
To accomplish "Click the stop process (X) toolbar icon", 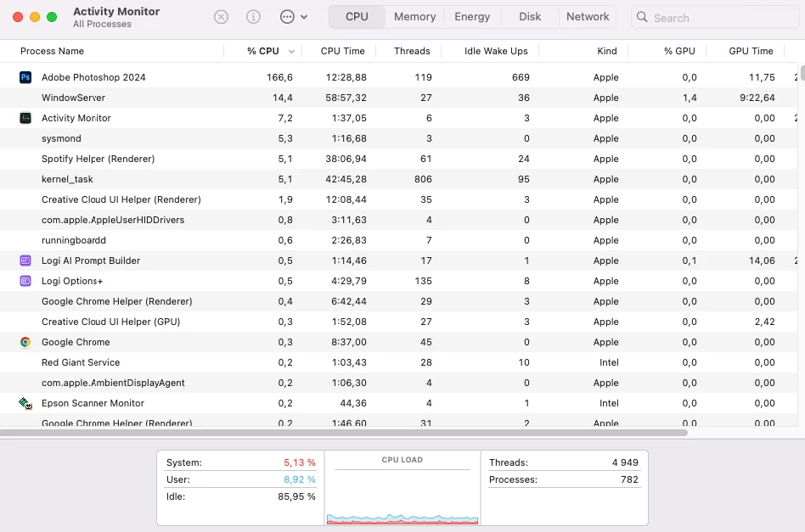I will pyautogui.click(x=221, y=17).
